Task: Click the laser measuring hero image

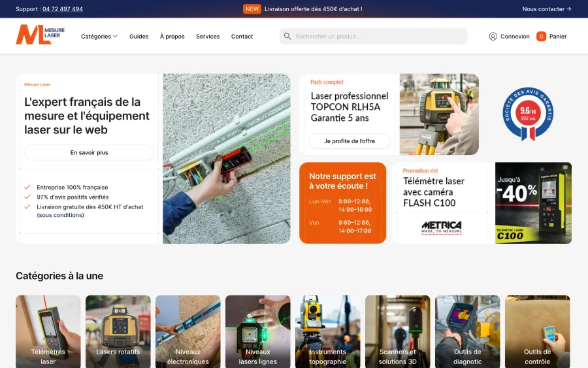Action: click(x=227, y=159)
